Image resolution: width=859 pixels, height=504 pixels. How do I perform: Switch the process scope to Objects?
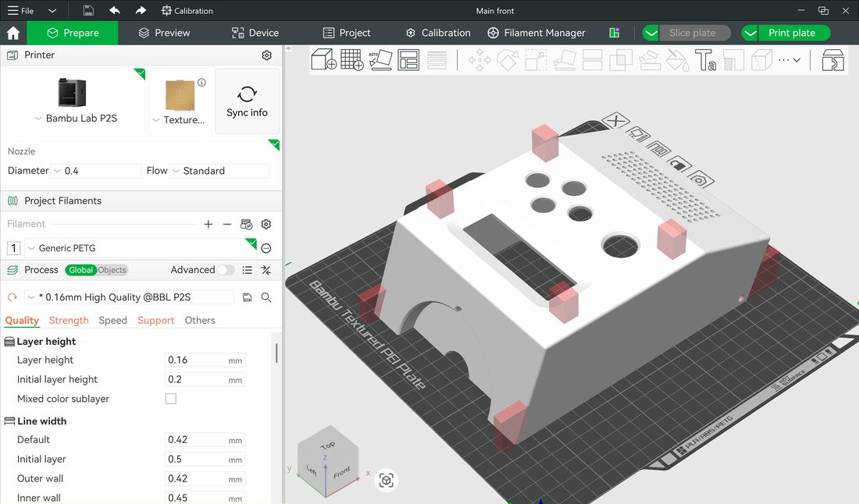click(112, 270)
